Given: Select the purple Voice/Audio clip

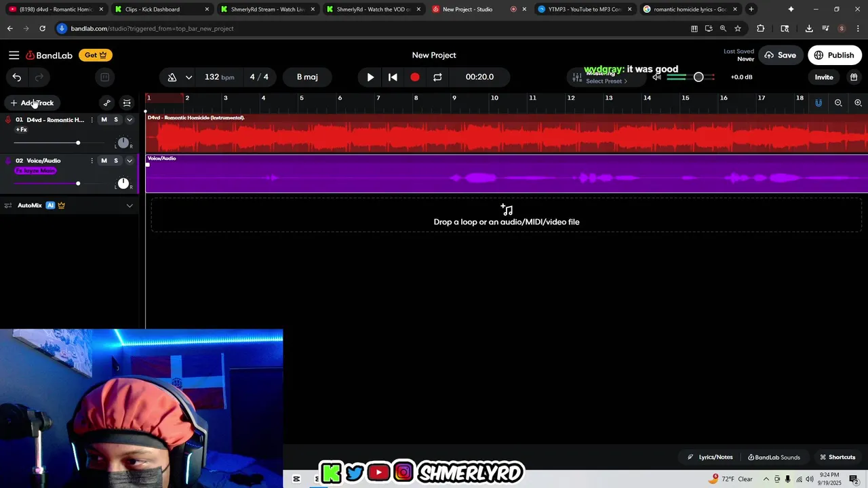Looking at the screenshot, I should pyautogui.click(x=507, y=174).
